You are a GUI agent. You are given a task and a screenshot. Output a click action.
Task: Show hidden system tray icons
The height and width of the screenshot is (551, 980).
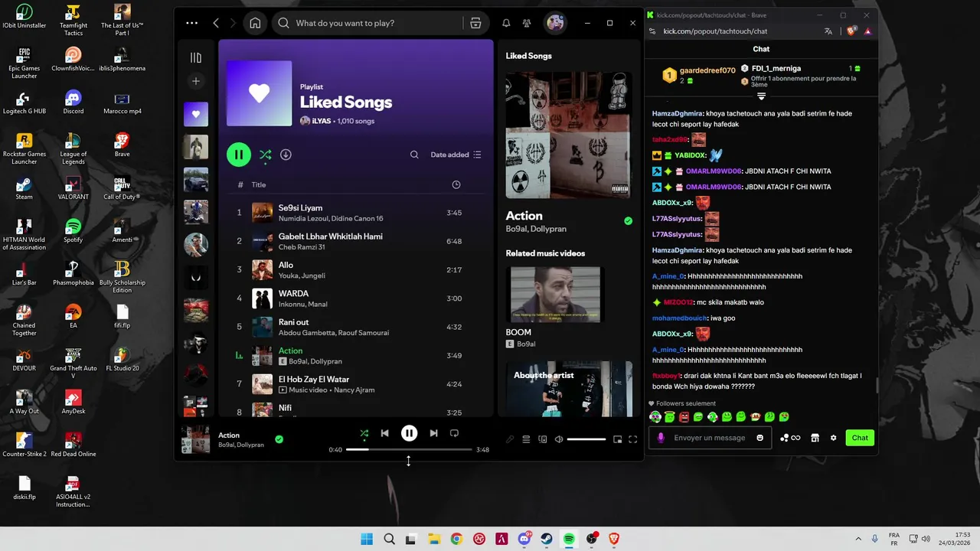[857, 539]
